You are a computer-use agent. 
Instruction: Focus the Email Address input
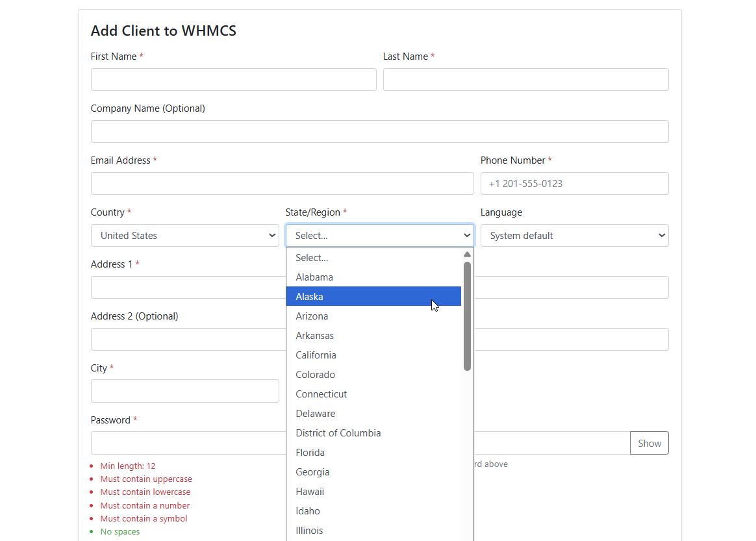pyautogui.click(x=282, y=184)
